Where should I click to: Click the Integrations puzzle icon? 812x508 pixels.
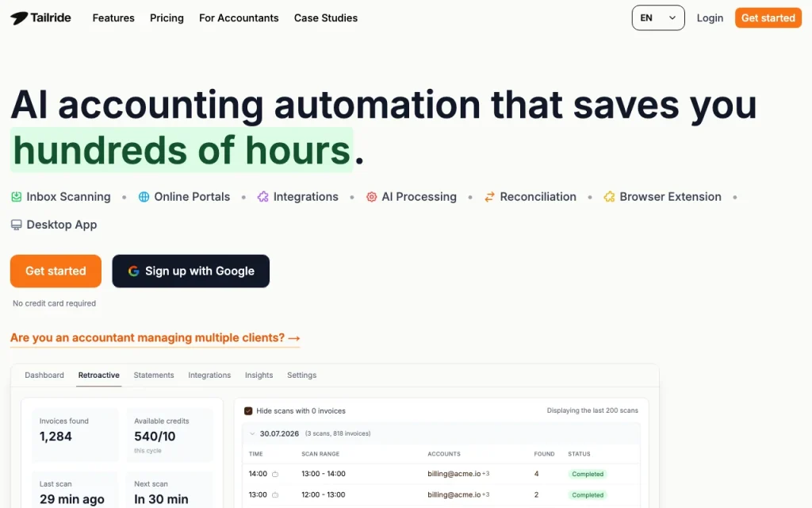click(263, 197)
